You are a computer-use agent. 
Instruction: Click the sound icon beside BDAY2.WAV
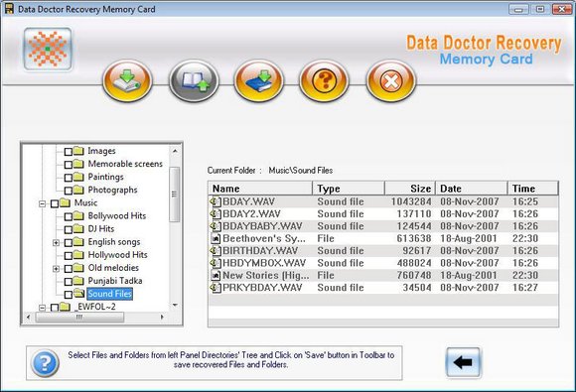[x=216, y=214]
